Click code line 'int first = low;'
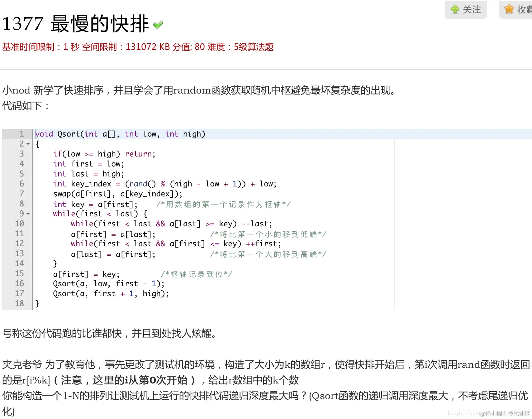This screenshot has width=532, height=419. click(x=88, y=164)
